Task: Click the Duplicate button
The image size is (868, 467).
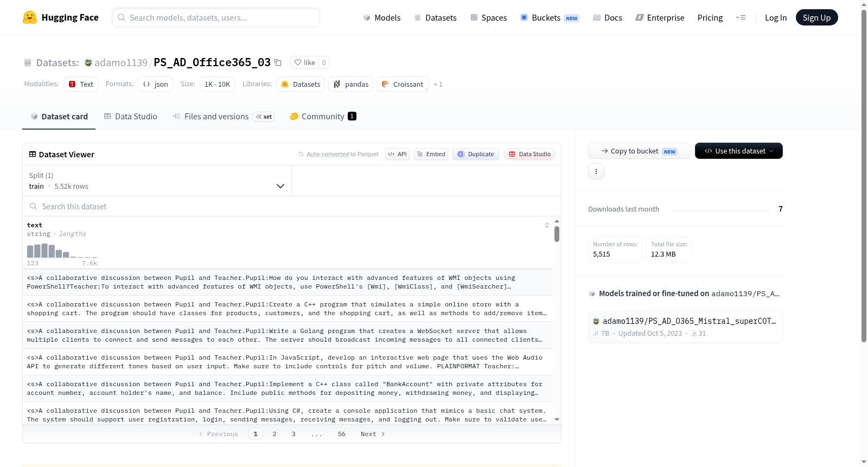Action: [x=476, y=154]
